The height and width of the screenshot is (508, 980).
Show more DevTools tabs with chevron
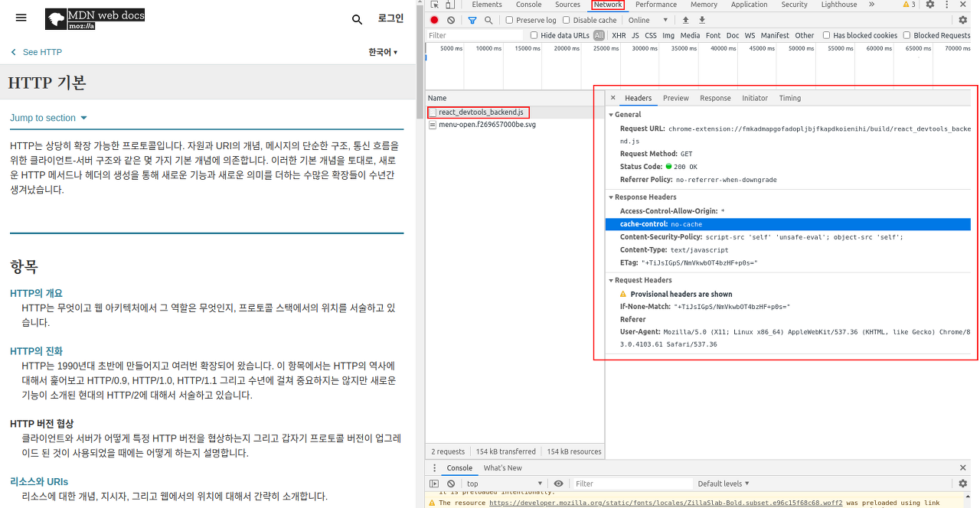[x=871, y=5]
